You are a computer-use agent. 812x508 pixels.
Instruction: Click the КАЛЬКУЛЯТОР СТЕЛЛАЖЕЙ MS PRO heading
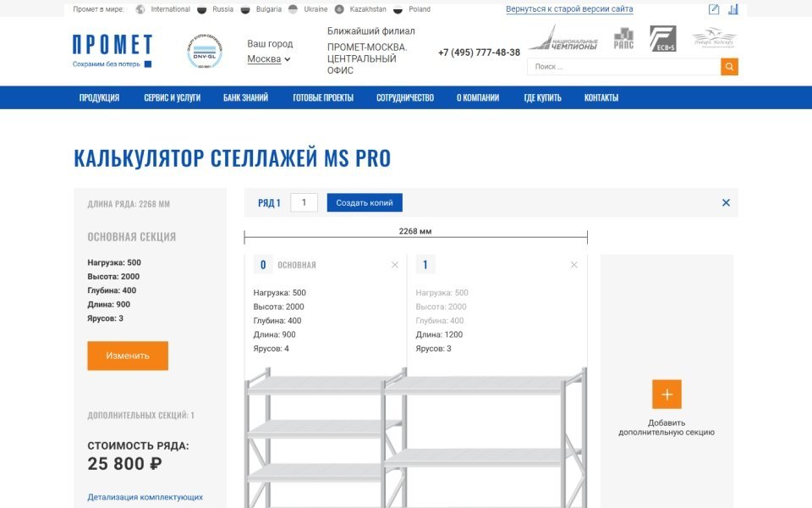pos(232,158)
